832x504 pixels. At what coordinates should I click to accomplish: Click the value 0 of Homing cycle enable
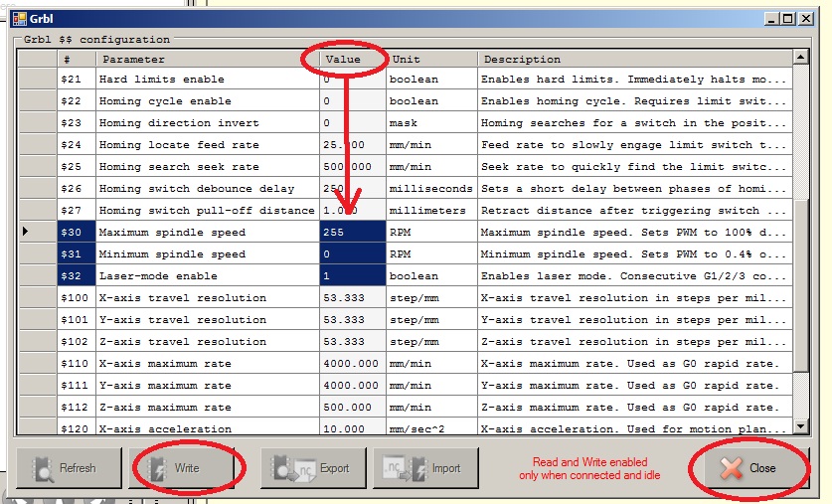pyautogui.click(x=353, y=100)
